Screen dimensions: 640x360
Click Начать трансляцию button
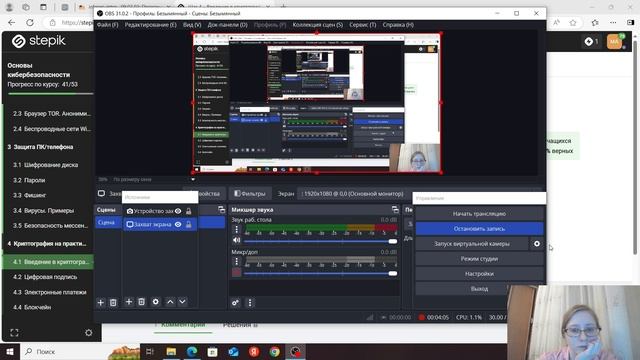pyautogui.click(x=479, y=213)
